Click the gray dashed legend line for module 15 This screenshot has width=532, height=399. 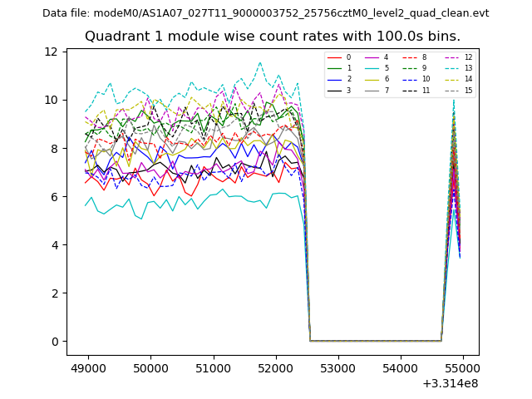coord(452,90)
